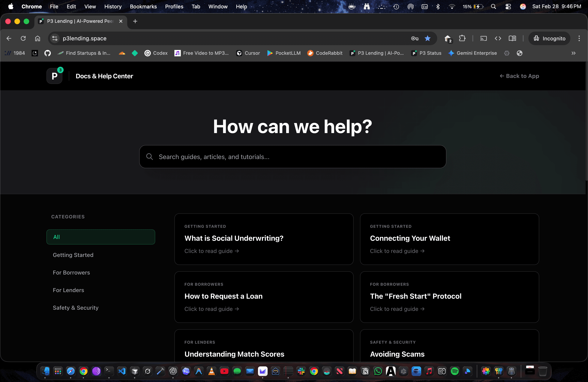The width and height of the screenshot is (588, 382).
Task: Open the Bookmarks menu
Action: coord(143,6)
